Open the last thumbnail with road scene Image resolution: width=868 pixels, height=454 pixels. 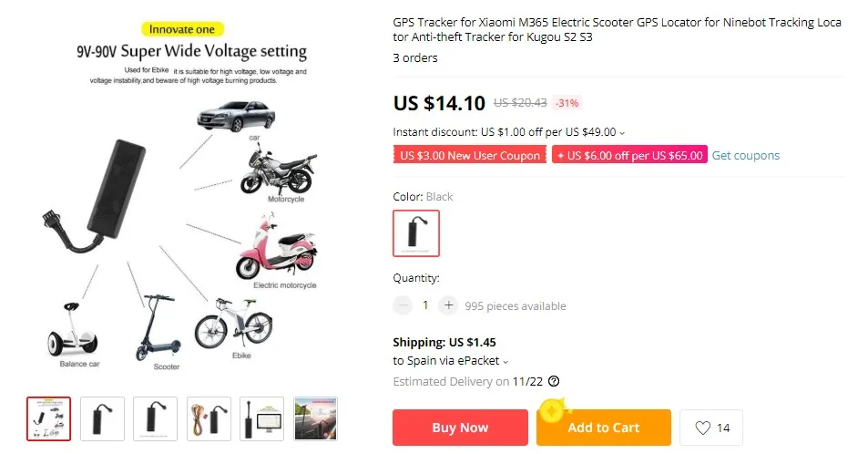click(x=315, y=418)
